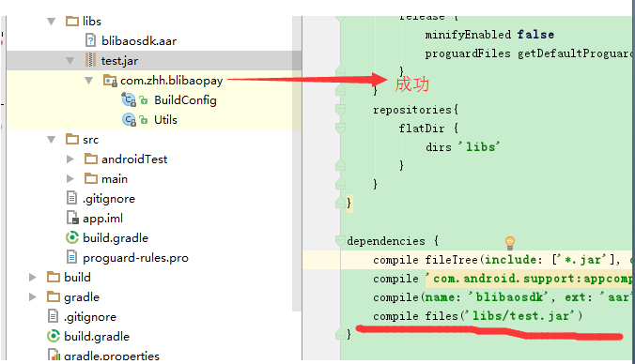This screenshot has width=635, height=364.
Task: Click the compile fileTree line
Action: (503, 259)
